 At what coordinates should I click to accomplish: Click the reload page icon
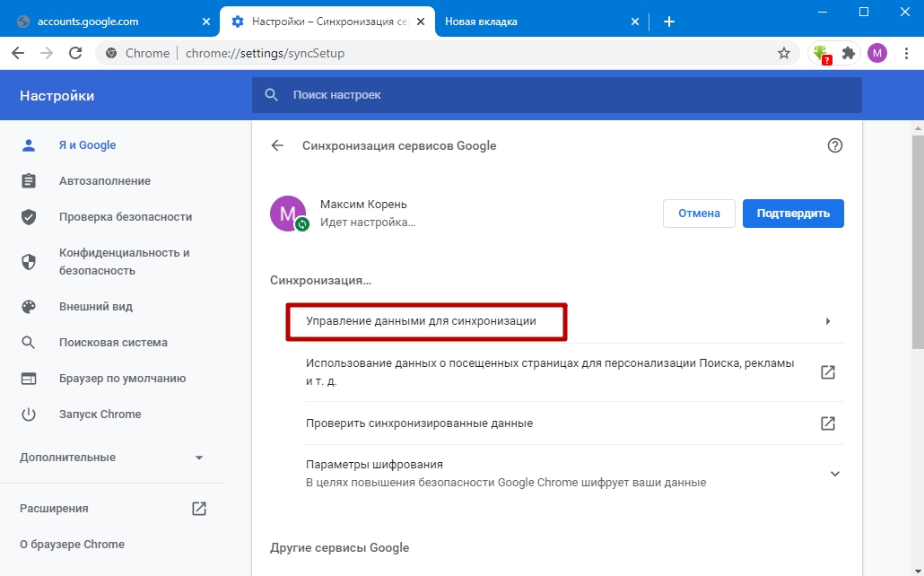74,53
